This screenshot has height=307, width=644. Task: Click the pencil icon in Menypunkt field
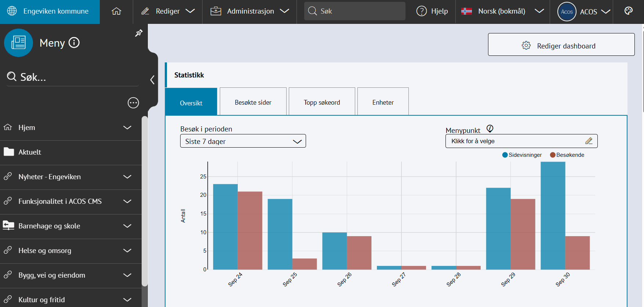(589, 141)
